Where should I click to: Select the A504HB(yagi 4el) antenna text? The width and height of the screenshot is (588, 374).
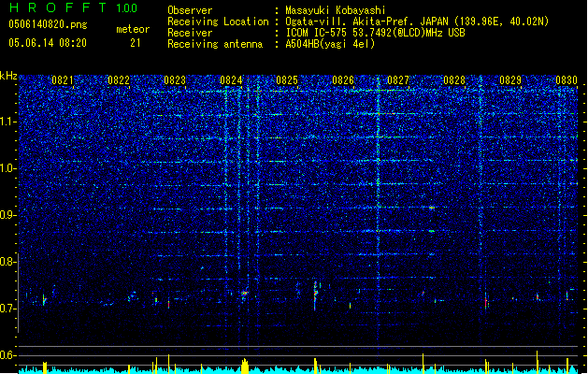(330, 44)
